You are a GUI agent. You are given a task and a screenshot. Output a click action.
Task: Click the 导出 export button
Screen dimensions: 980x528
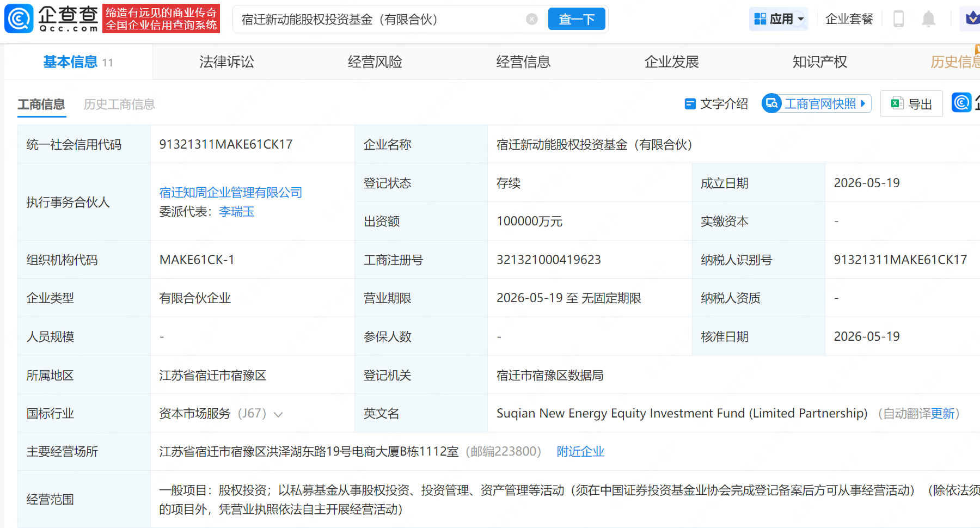coord(911,103)
